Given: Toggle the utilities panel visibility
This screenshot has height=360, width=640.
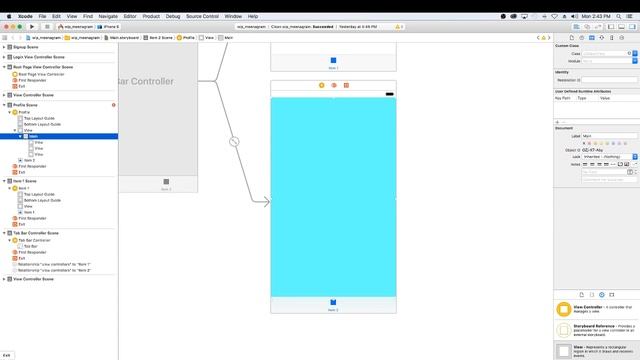Looking at the screenshot, I should [x=632, y=27].
